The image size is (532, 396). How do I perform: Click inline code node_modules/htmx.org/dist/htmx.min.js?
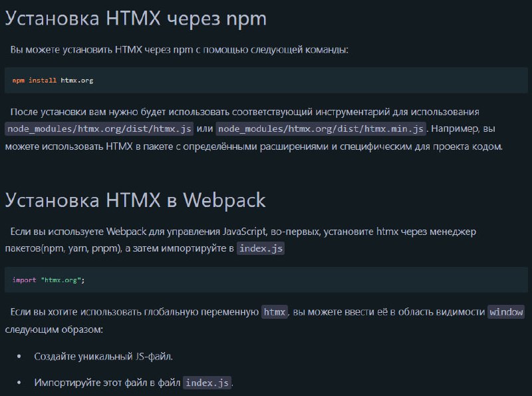321,128
